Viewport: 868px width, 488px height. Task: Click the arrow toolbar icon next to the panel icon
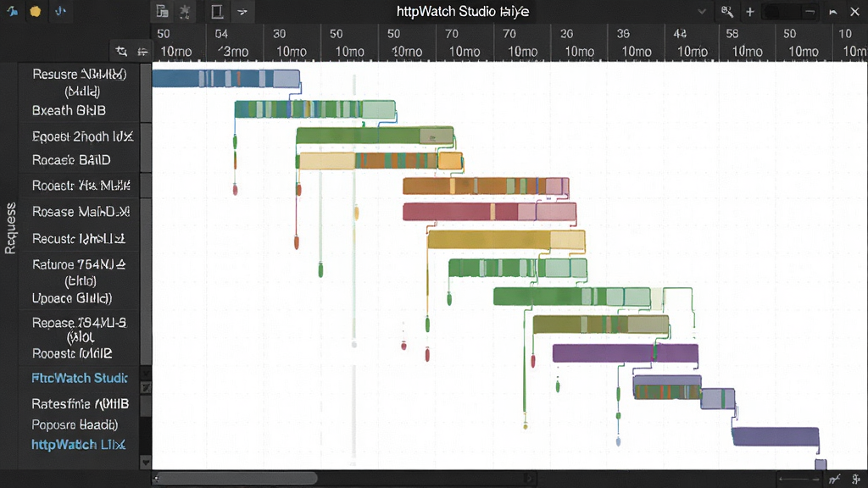242,11
